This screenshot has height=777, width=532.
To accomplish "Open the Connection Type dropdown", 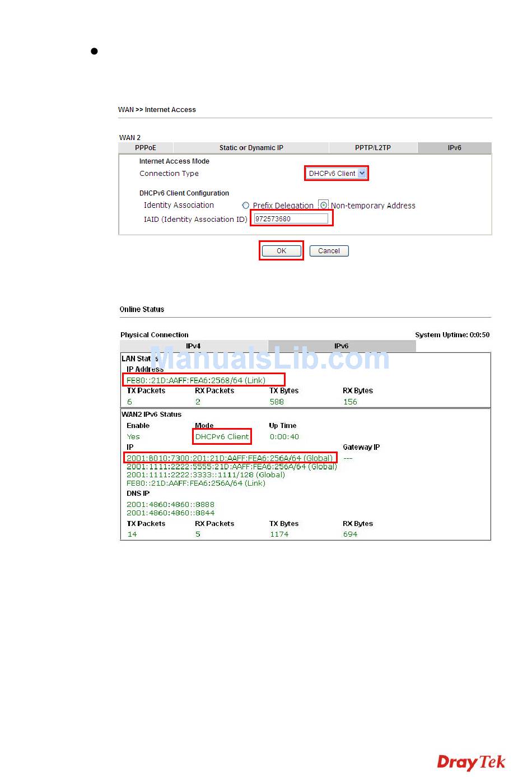I will click(x=337, y=174).
